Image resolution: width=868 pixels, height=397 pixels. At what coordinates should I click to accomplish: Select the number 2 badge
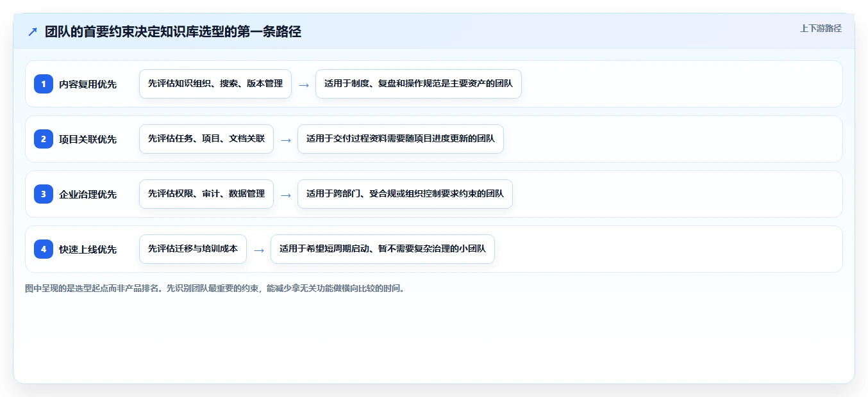click(x=44, y=139)
